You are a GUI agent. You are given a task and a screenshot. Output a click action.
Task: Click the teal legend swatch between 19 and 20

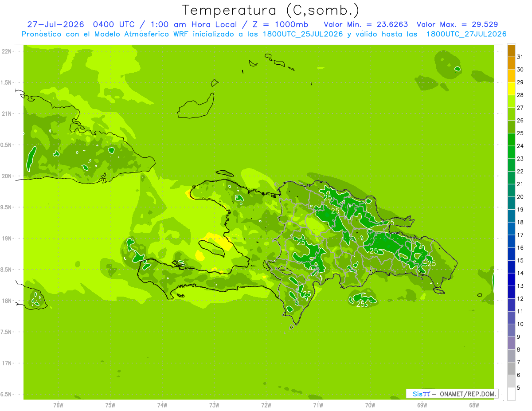[x=511, y=204]
